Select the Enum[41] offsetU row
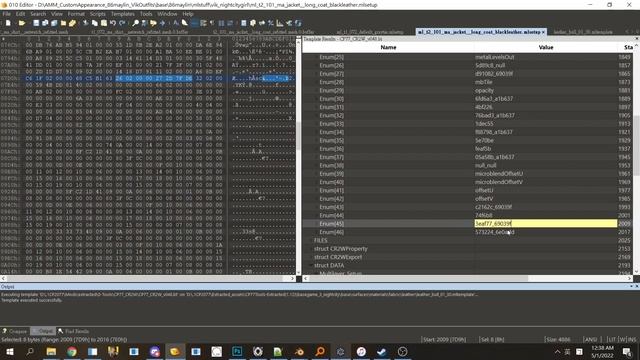Screen dimensions: 640x360 coord(469,191)
